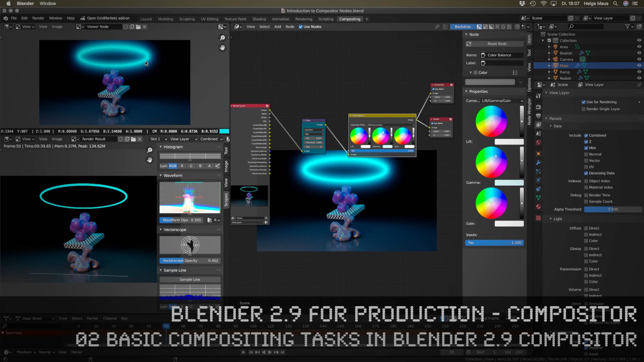Click the Sample Line button
Viewport: 644px width, 362px height.
click(x=190, y=279)
